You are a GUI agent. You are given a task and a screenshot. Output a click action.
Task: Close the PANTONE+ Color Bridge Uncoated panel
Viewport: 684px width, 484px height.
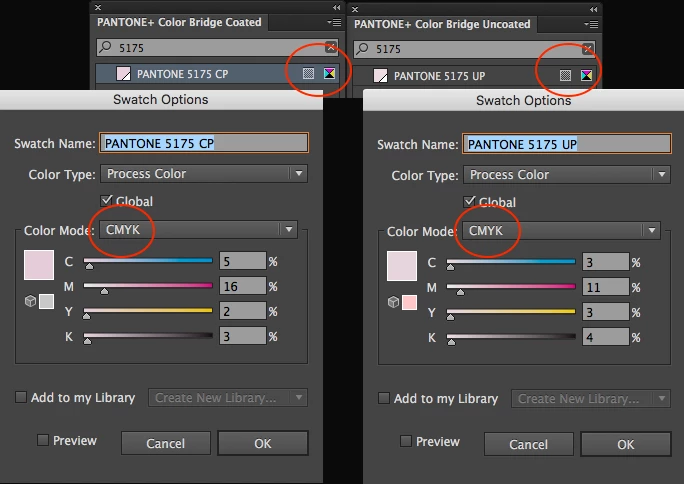point(355,9)
